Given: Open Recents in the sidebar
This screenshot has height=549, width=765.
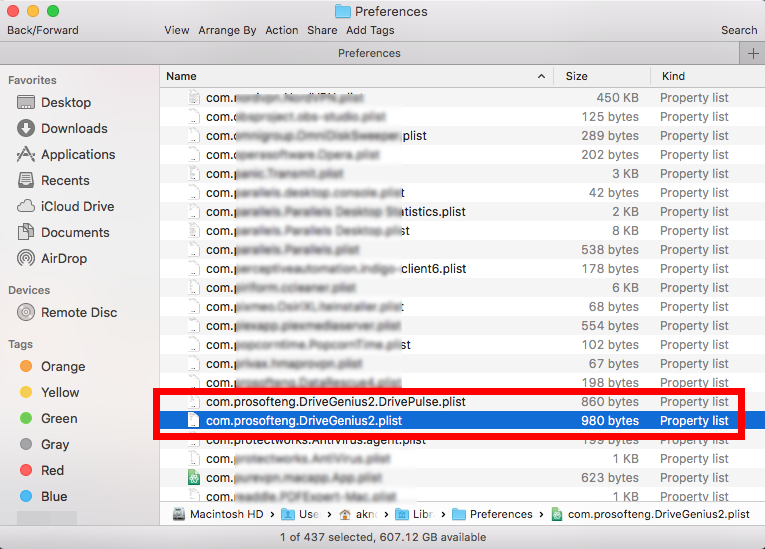Looking at the screenshot, I should (x=65, y=181).
